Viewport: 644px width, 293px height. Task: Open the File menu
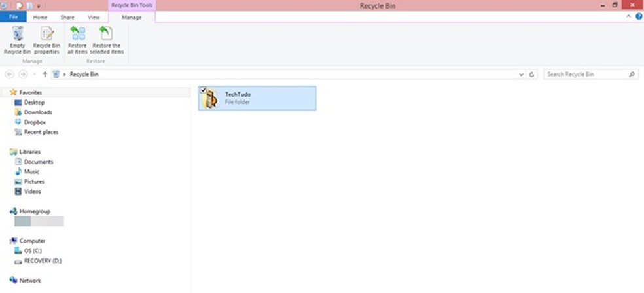13,17
